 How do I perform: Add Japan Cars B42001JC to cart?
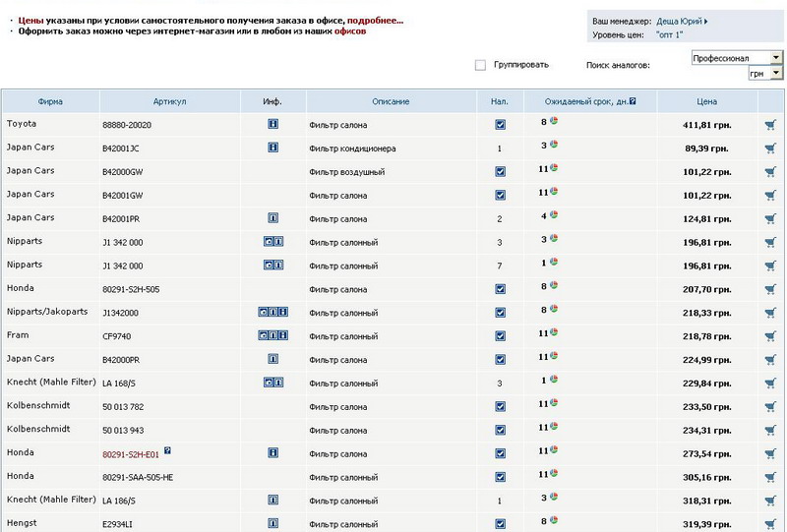tap(770, 148)
